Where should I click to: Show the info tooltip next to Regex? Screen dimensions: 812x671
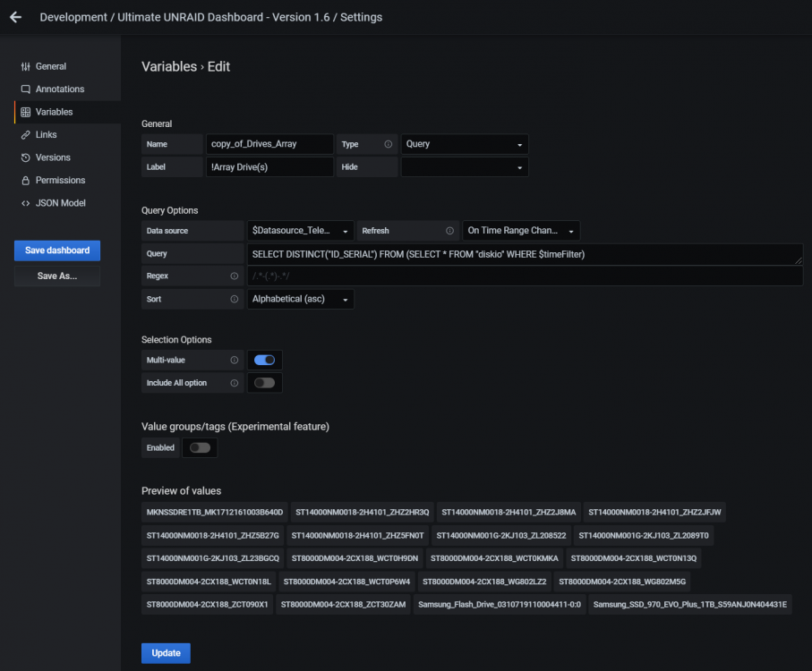point(234,276)
